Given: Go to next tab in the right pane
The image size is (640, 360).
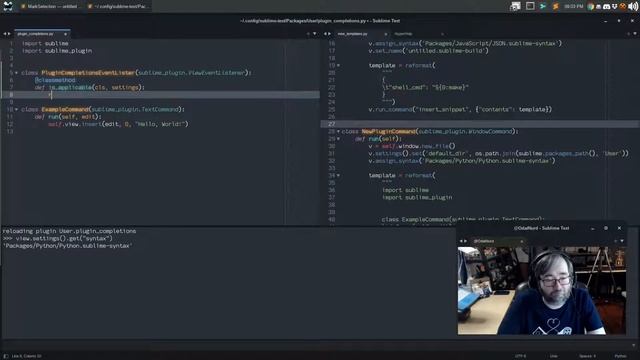Looking at the screenshot, I should [x=329, y=34].
